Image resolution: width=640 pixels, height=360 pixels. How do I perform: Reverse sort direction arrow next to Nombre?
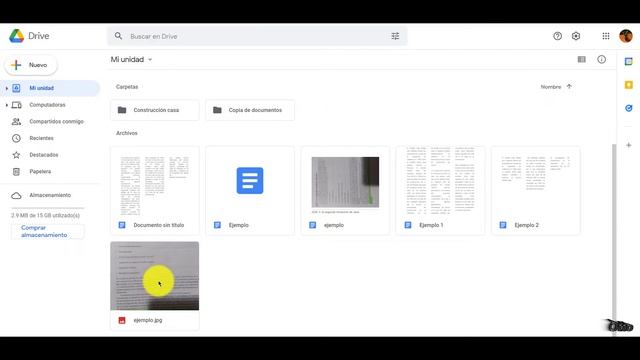coord(569,87)
